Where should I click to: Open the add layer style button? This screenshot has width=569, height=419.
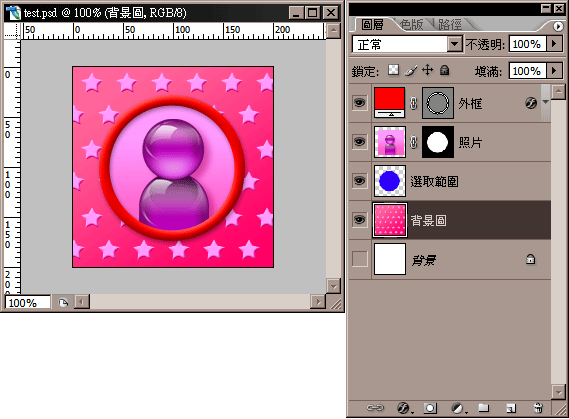(x=404, y=408)
